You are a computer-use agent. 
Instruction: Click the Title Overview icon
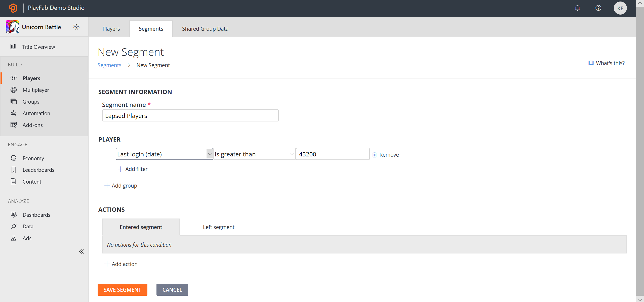[x=13, y=46]
